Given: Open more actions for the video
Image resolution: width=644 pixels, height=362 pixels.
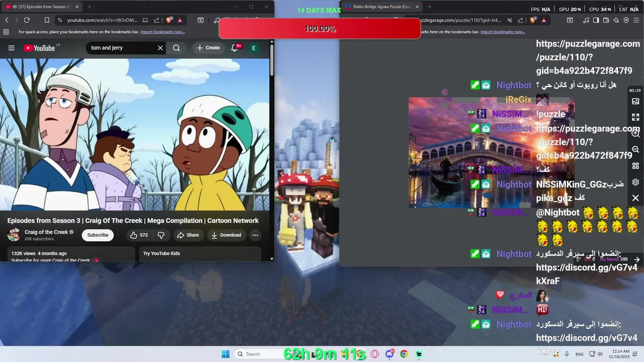Looking at the screenshot, I should [255, 235].
